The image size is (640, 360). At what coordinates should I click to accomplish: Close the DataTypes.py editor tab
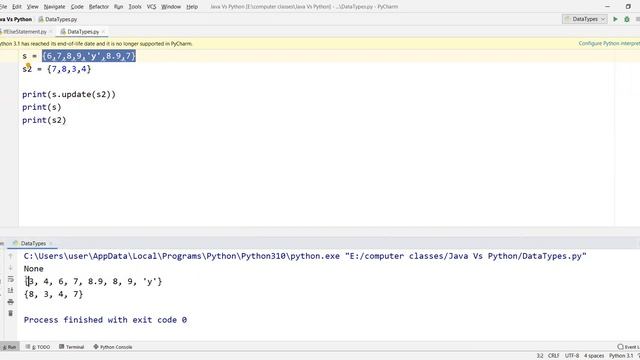pyautogui.click(x=103, y=31)
